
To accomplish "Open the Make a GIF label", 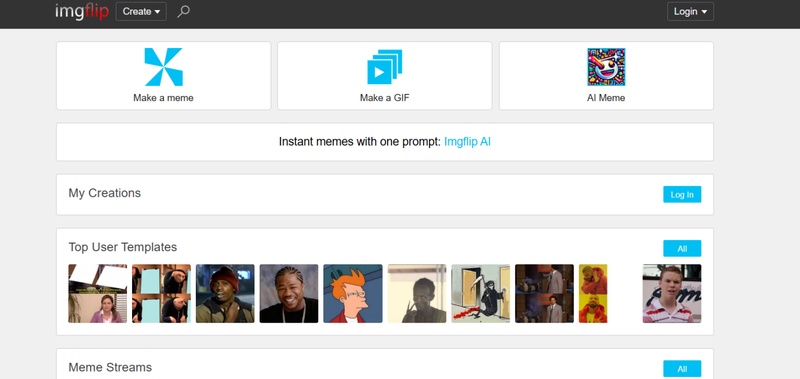I will coord(385,97).
